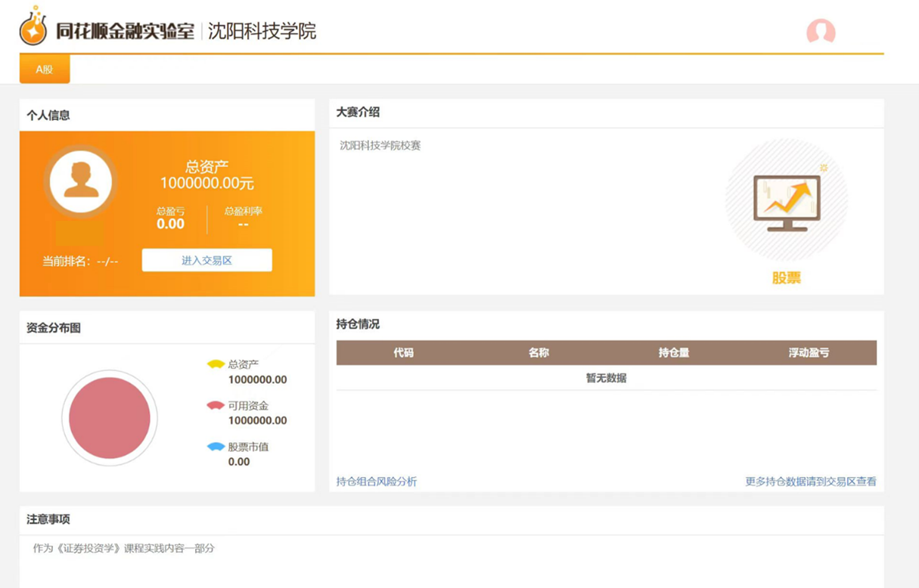Open the 持仓组合风险分析 link
The width and height of the screenshot is (919, 588).
point(377,481)
